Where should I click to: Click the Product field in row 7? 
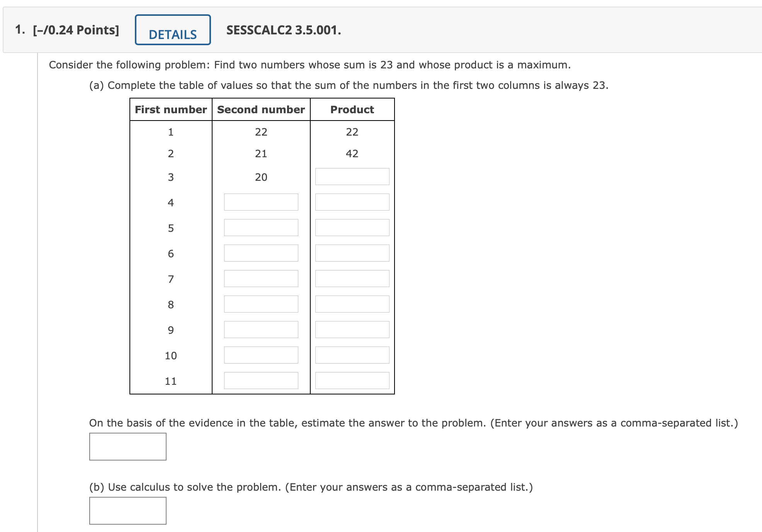(x=352, y=279)
